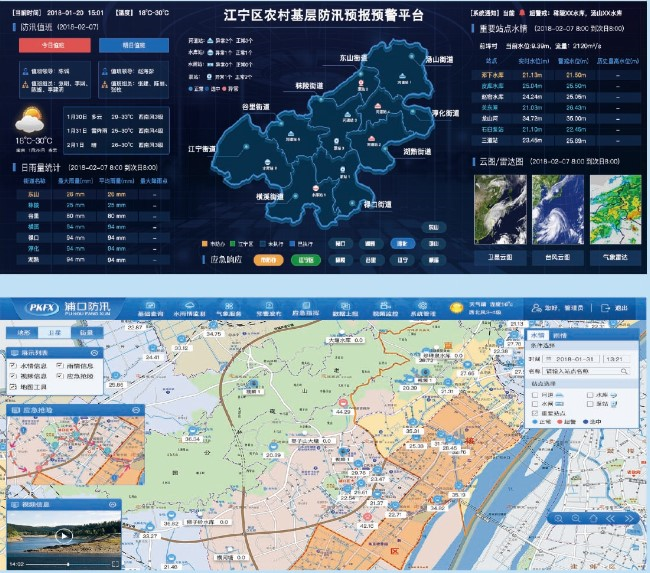Open the weather radar thumbnail
This screenshot has height=573, width=650.
click(x=615, y=210)
